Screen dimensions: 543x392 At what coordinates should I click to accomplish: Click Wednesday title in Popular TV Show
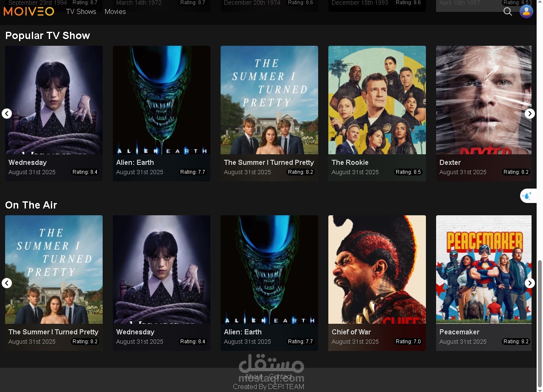coord(28,162)
